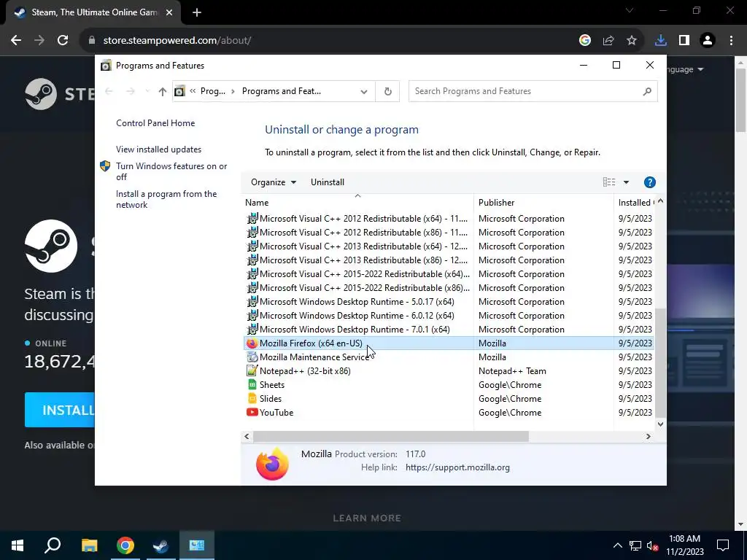Open Chrome tab search chevron
The height and width of the screenshot is (560, 747).
coord(630,10)
